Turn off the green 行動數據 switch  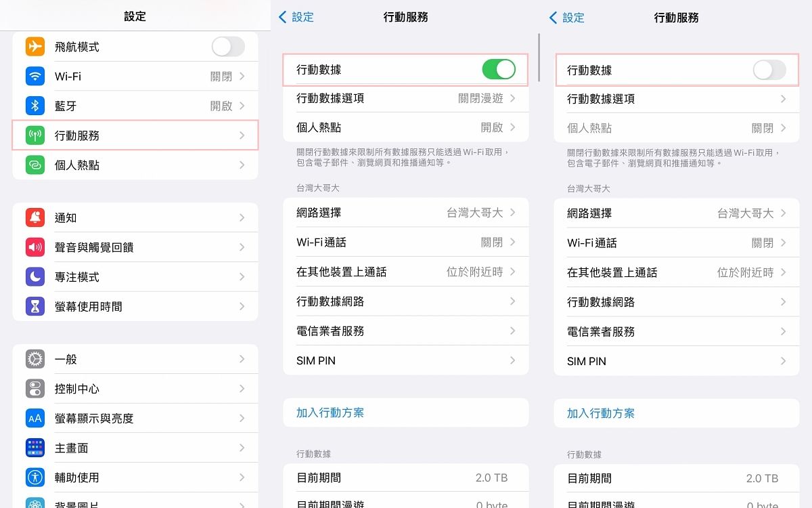click(498, 69)
